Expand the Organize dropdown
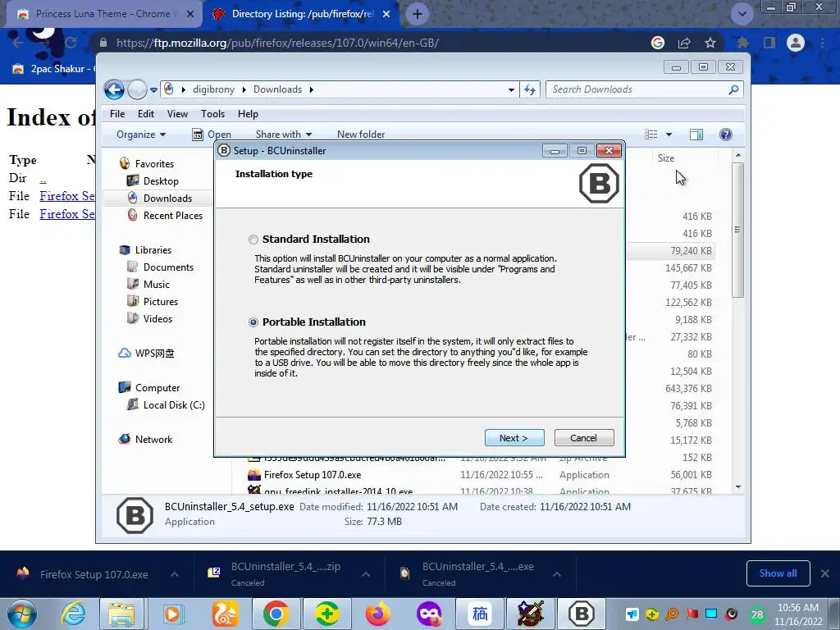Image resolution: width=840 pixels, height=630 pixels. tap(141, 135)
